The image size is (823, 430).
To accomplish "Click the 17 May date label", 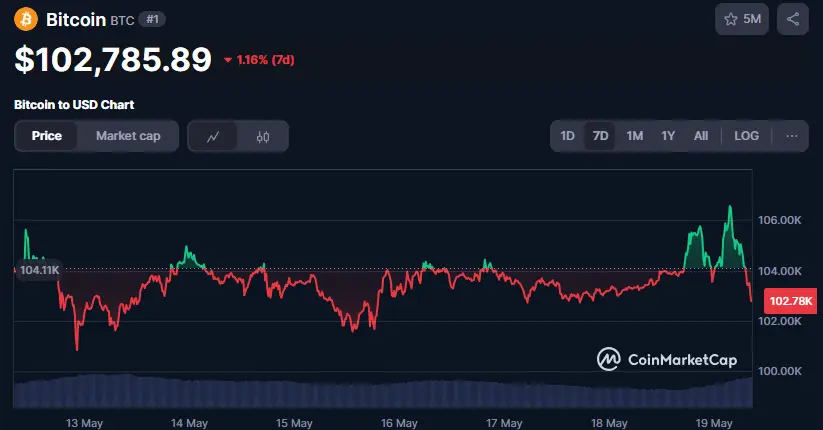I will [504, 423].
